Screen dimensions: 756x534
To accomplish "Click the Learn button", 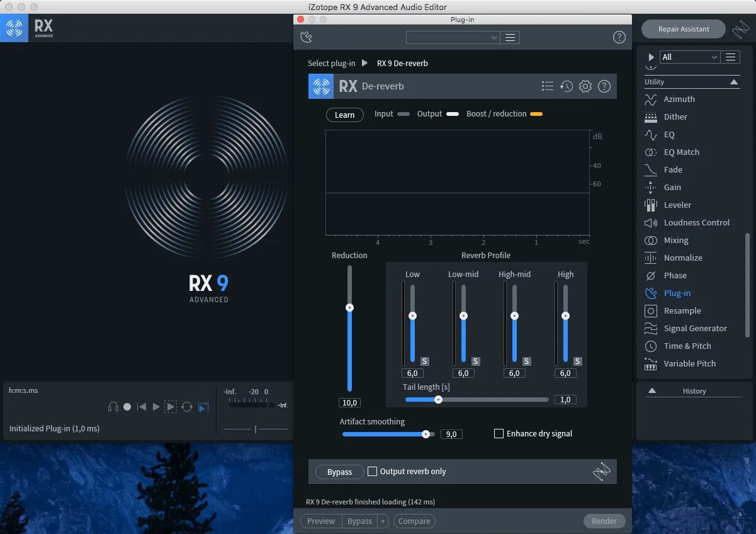I will pos(344,115).
